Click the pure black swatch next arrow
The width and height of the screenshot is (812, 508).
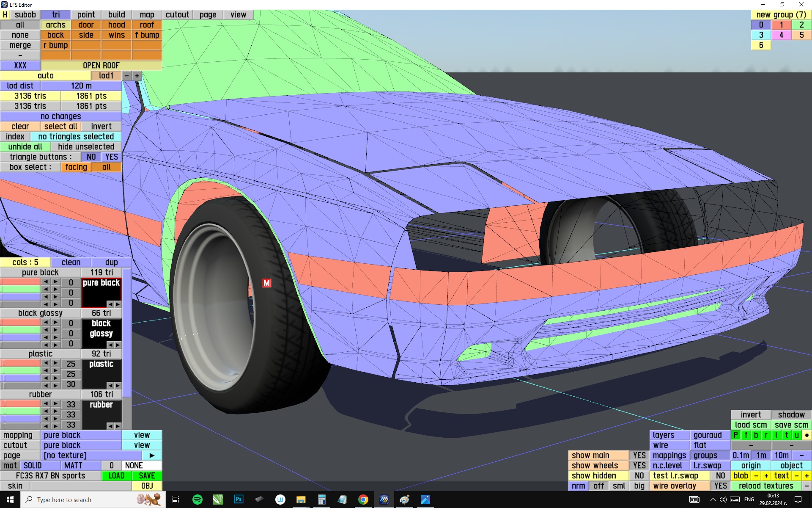(118, 304)
